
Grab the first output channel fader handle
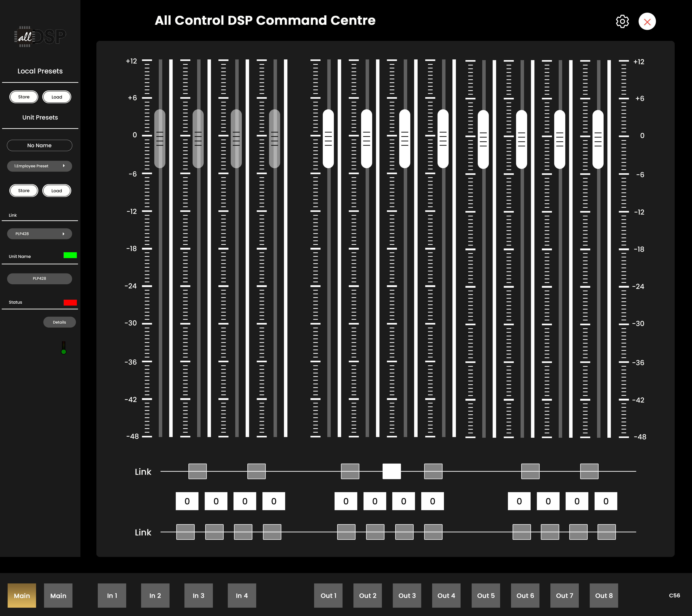[328, 139]
